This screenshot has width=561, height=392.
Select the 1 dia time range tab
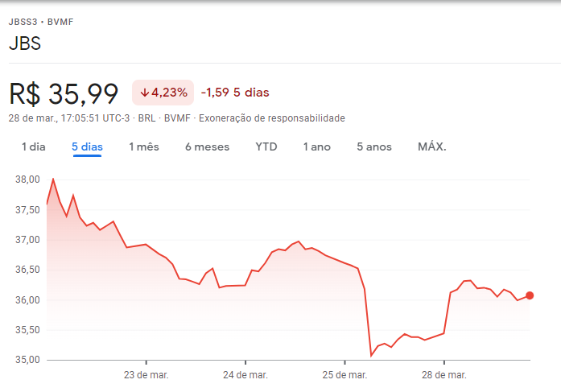(33, 146)
